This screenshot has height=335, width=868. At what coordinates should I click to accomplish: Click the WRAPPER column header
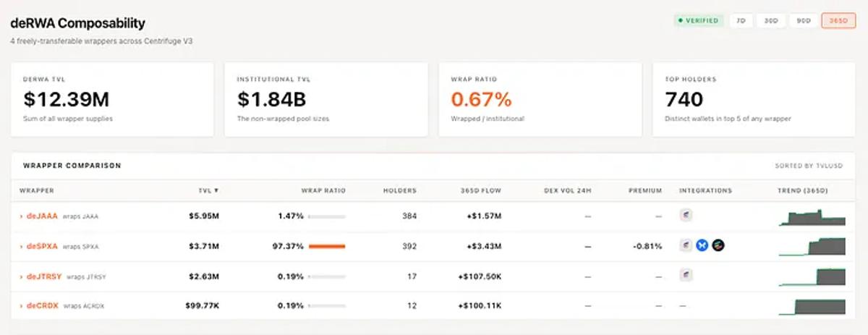pos(36,191)
